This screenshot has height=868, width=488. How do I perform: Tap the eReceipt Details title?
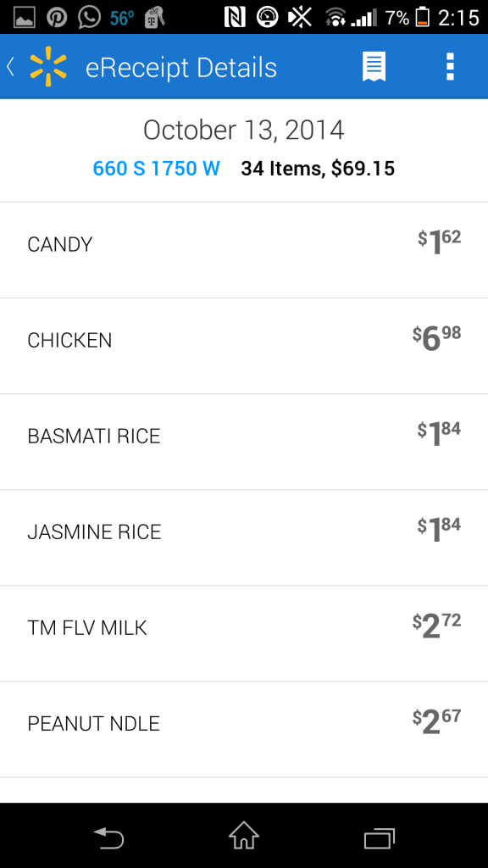tap(181, 68)
